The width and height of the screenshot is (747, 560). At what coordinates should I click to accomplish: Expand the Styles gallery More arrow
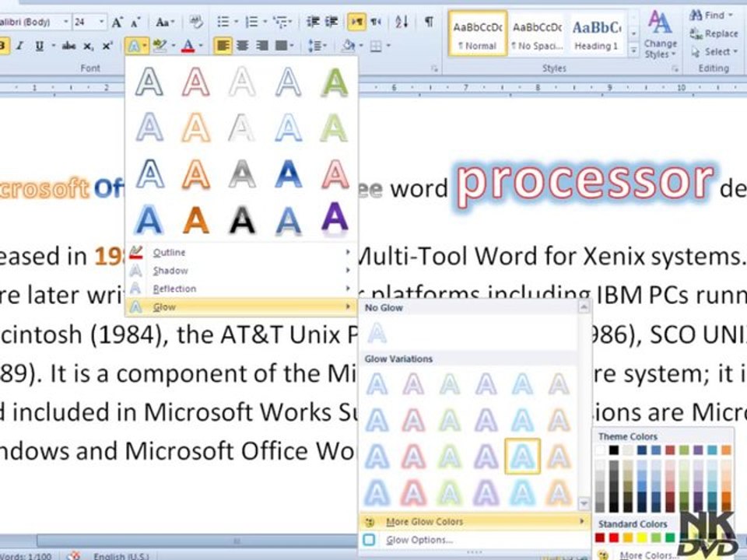633,50
